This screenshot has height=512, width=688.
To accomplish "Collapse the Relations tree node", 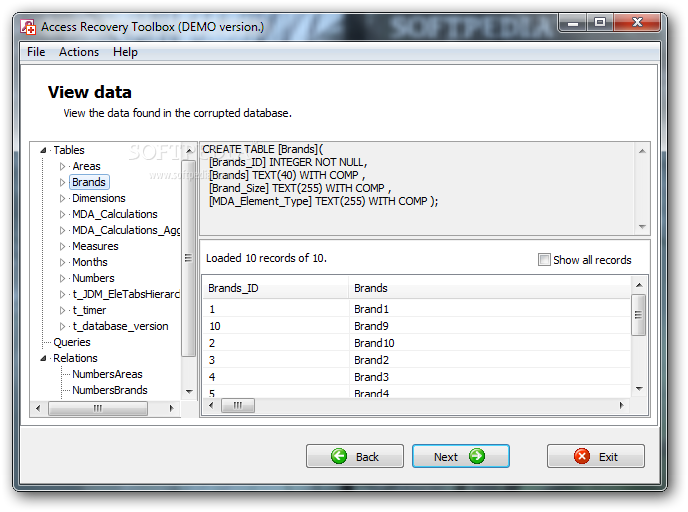I will [43, 358].
